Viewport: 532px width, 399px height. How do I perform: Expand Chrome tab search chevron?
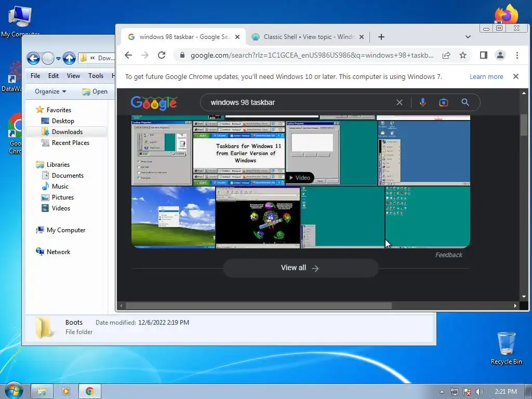click(468, 37)
